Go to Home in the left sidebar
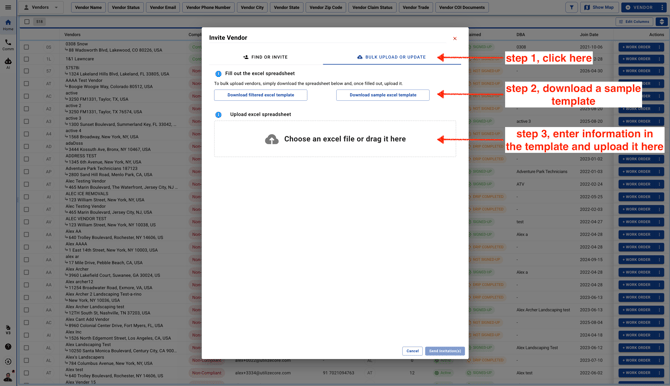This screenshot has width=670, height=386. 8,25
